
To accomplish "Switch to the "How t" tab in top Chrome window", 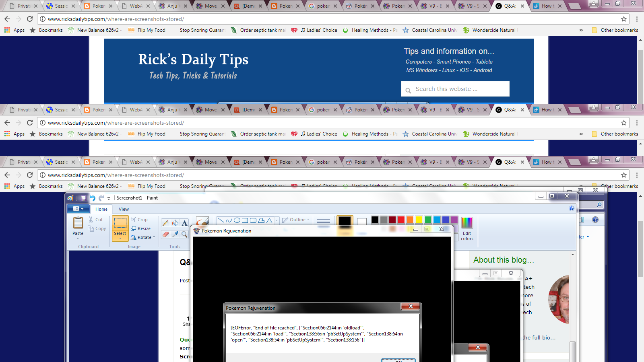I will pyautogui.click(x=547, y=6).
